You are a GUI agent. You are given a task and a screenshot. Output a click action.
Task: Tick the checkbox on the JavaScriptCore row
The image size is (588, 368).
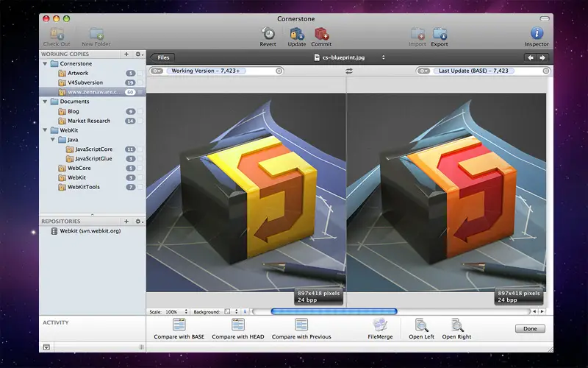[140, 149]
